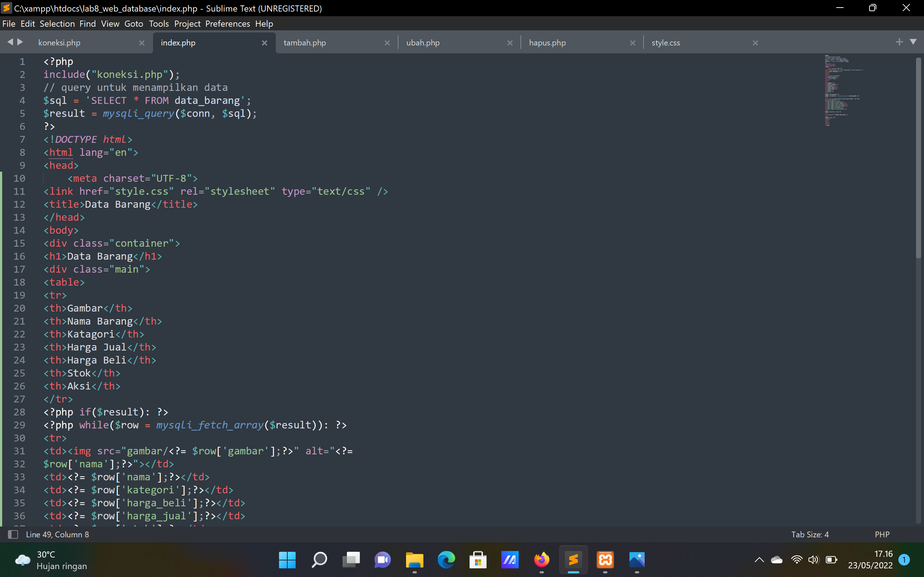The width and height of the screenshot is (924, 577).
Task: Close the ubah.php tab
Action: click(510, 43)
